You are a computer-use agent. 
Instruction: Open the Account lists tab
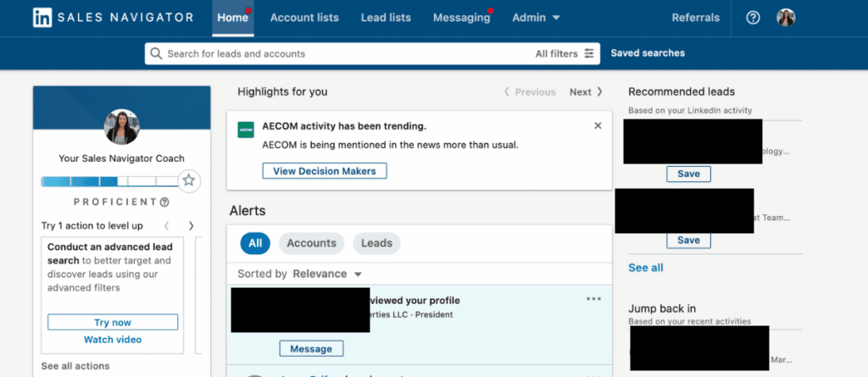tap(304, 18)
